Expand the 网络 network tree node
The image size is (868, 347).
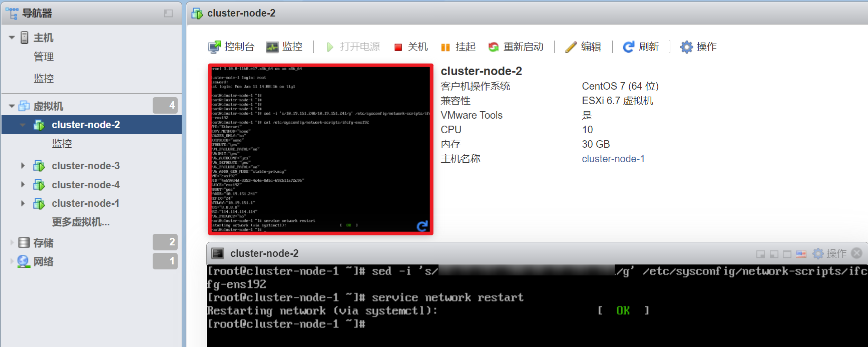tap(12, 261)
